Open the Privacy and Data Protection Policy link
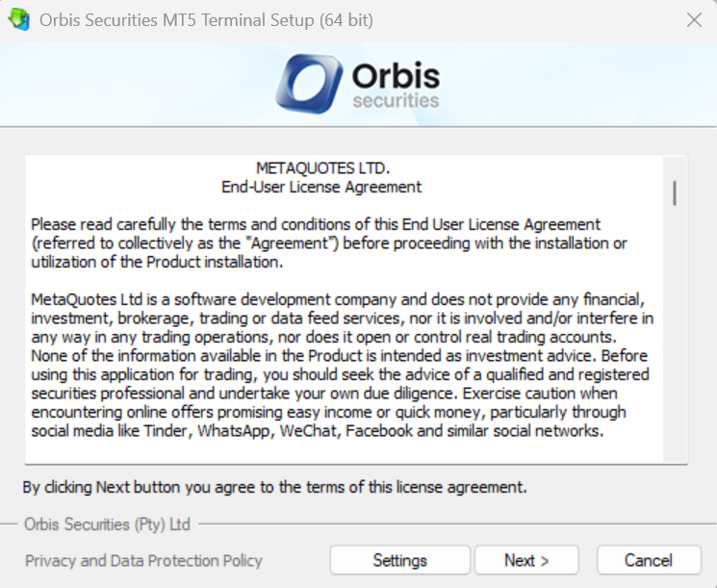This screenshot has height=588, width=717. [x=143, y=560]
